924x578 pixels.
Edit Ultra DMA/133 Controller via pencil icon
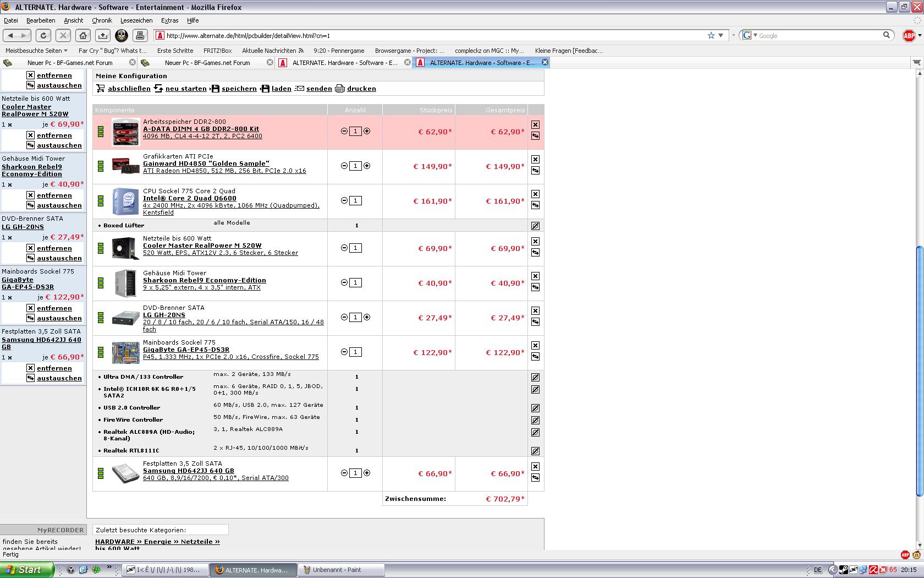[535, 378]
